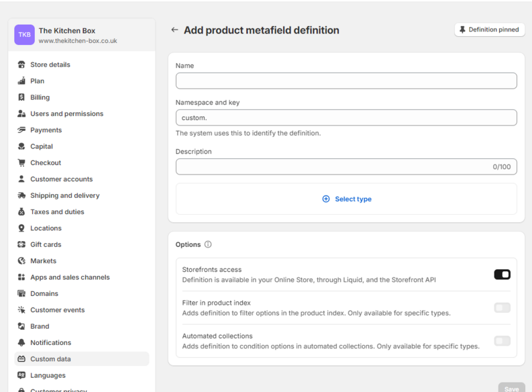Click the Brand icon in sidebar
The width and height of the screenshot is (532, 392).
(x=21, y=326)
